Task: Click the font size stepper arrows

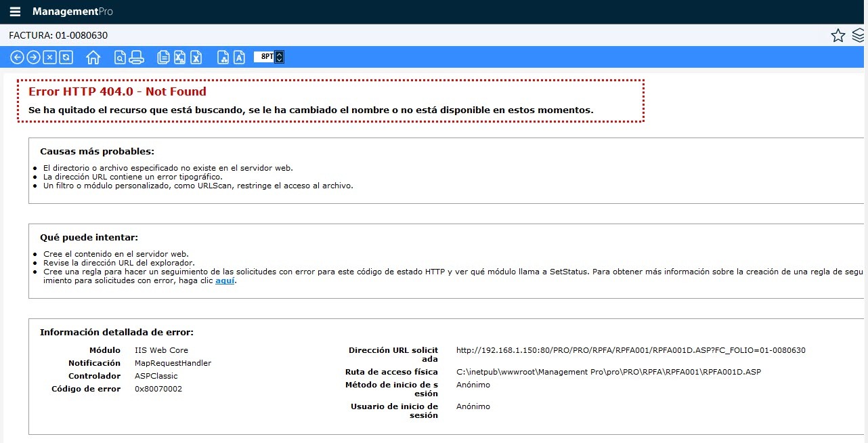Action: [280, 58]
